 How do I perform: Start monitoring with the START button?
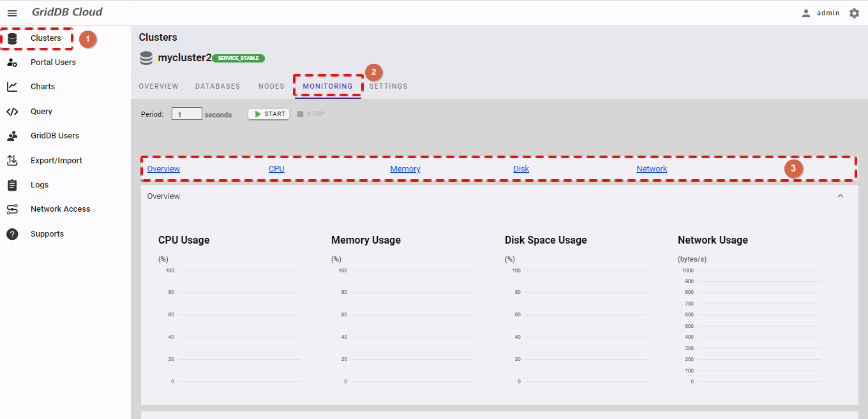tap(269, 114)
